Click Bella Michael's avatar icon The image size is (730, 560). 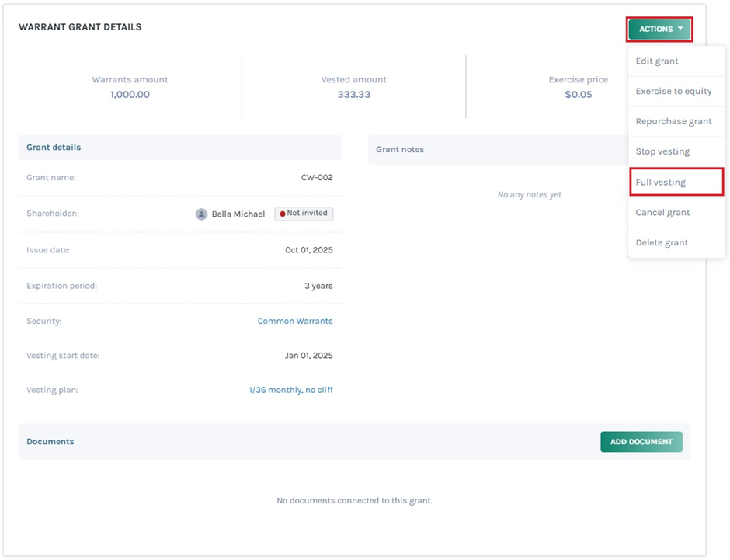click(202, 214)
